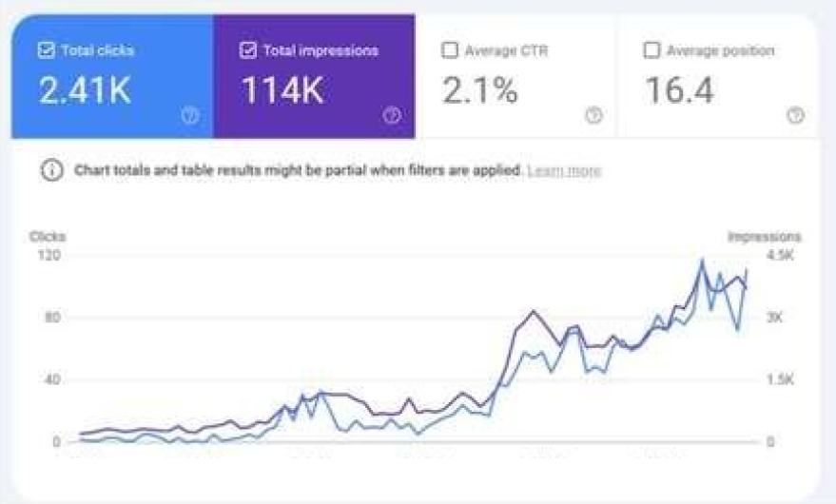Click the 16.4 average position value
This screenshot has width=836, height=504.
click(x=678, y=91)
